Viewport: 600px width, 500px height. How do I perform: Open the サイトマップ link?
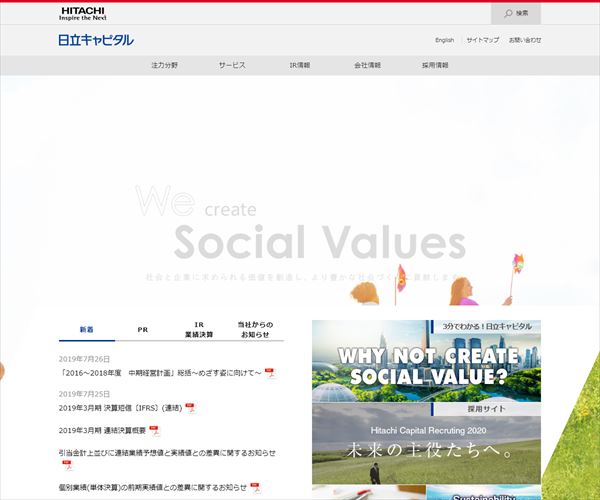coord(482,40)
